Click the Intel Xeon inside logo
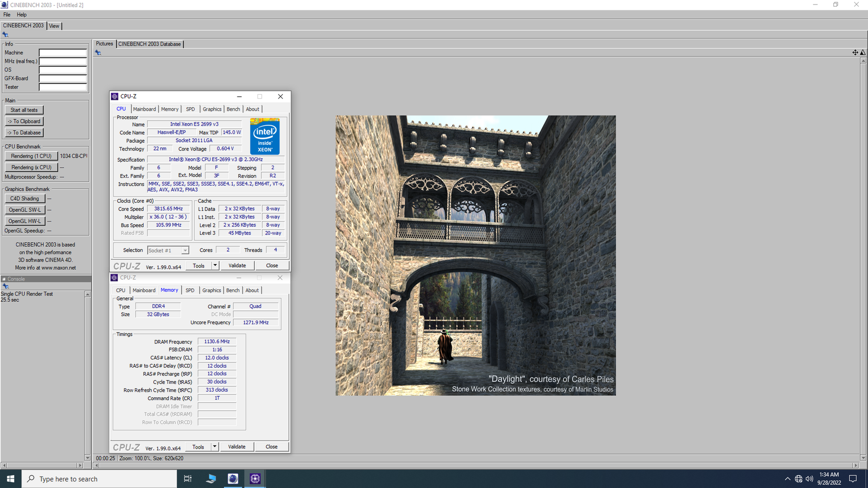Screen dimensions: 868x488 [x=265, y=136]
